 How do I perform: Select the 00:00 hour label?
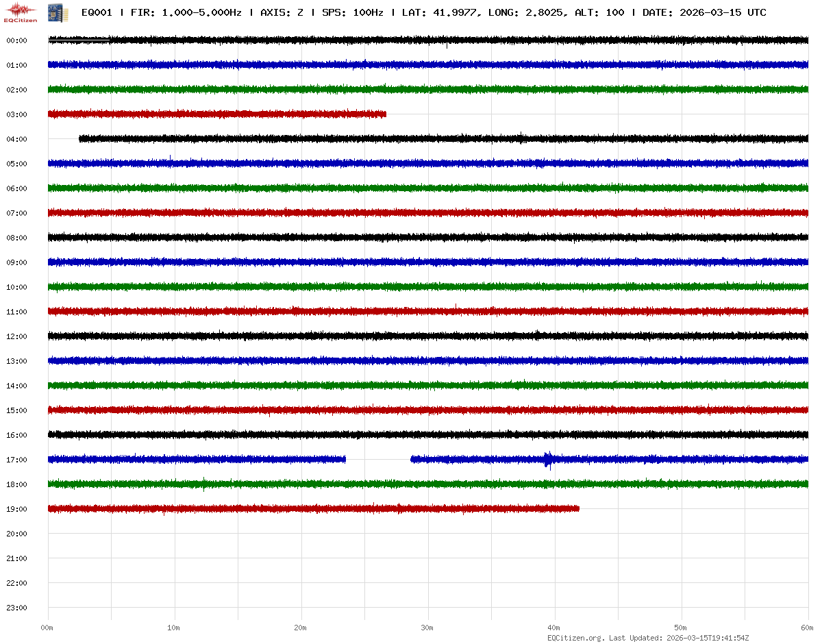(x=16, y=40)
